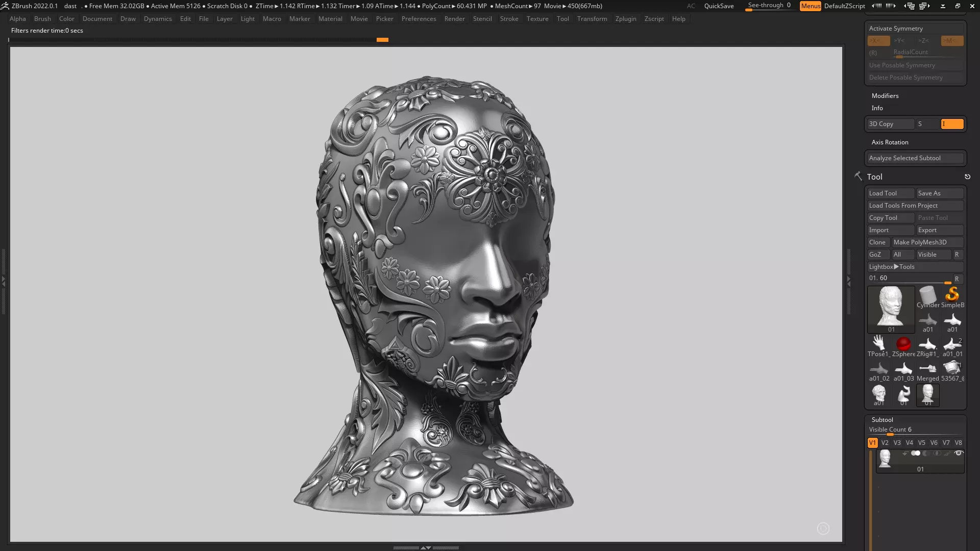Viewport: 980px width, 551px height.
Task: Choose the TPose1 hand tool
Action: tap(879, 346)
